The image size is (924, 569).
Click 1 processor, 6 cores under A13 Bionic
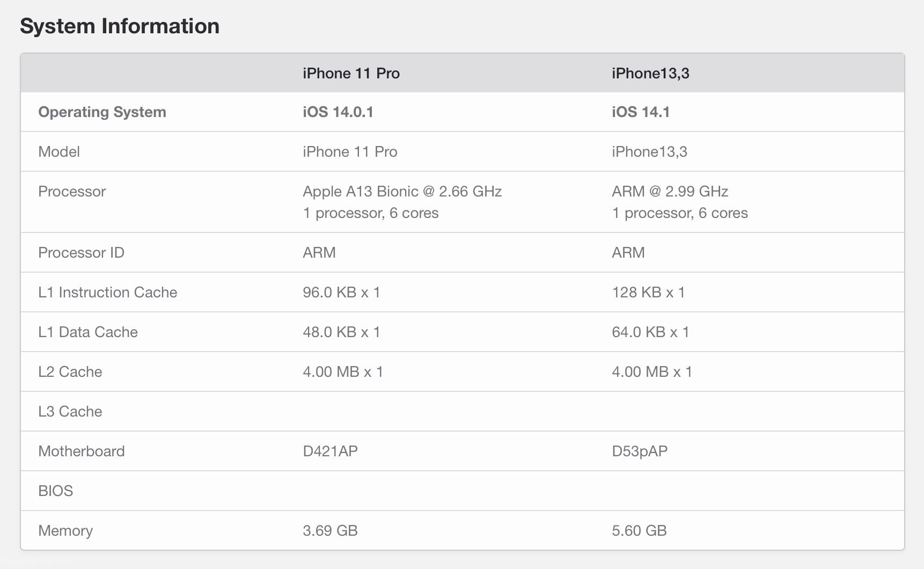click(x=370, y=213)
